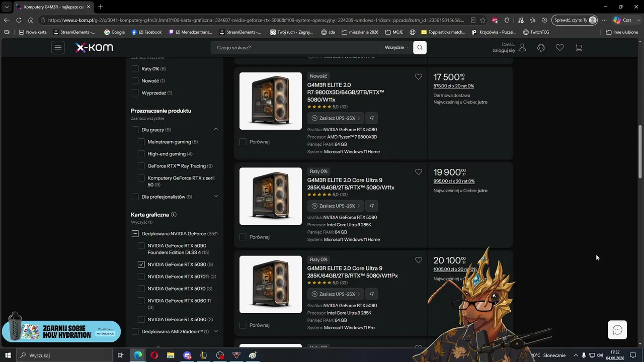Enable the Raty 0% filter

135,69
